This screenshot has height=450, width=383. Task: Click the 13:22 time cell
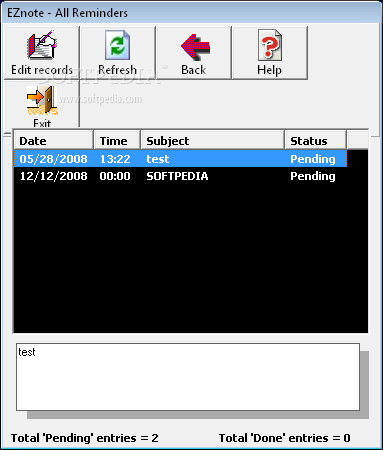pyautogui.click(x=115, y=159)
